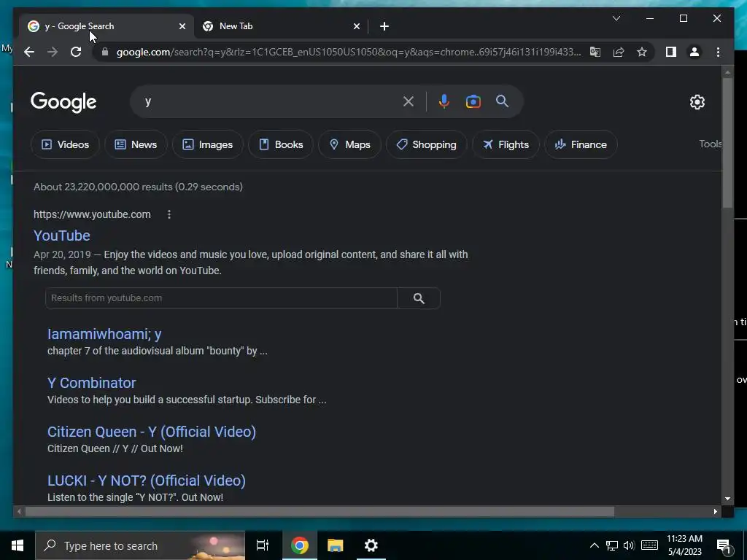Filter results by Videos

65,144
